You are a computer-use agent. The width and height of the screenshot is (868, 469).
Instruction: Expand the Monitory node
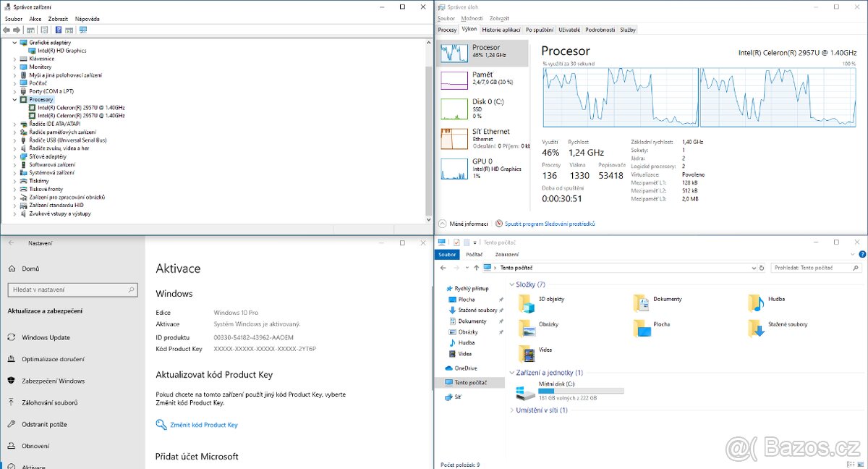click(14, 67)
